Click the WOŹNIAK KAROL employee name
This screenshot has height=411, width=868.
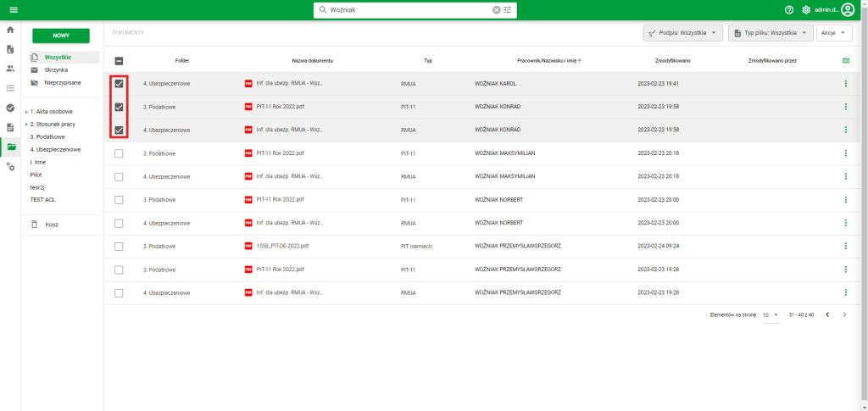[x=495, y=84]
